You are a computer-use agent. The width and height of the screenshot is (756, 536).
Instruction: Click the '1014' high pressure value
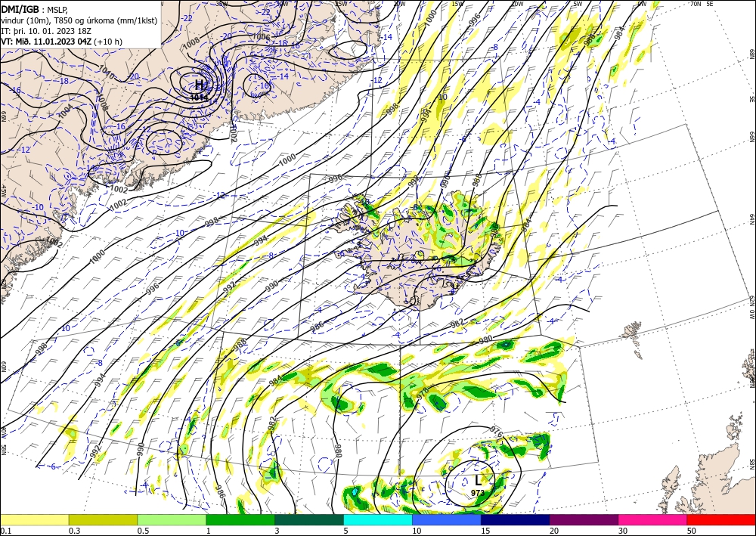(199, 97)
